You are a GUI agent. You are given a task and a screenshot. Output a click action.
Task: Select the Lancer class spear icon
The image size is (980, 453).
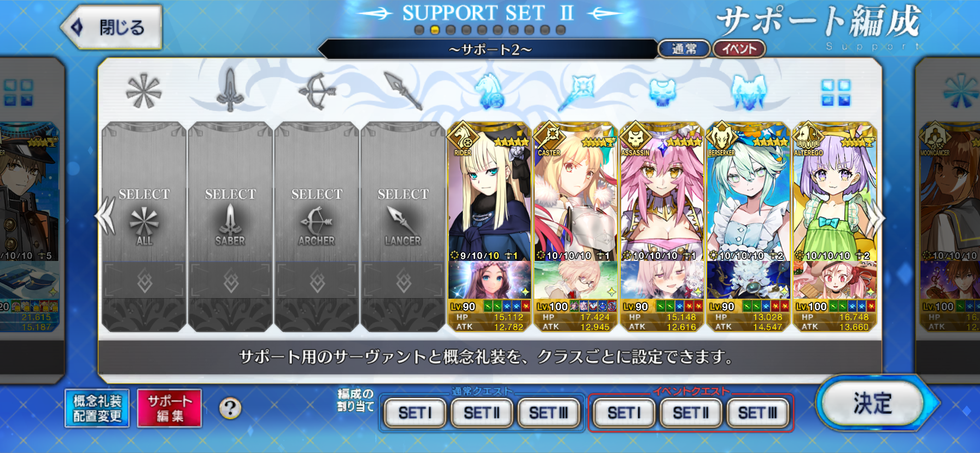point(403,91)
